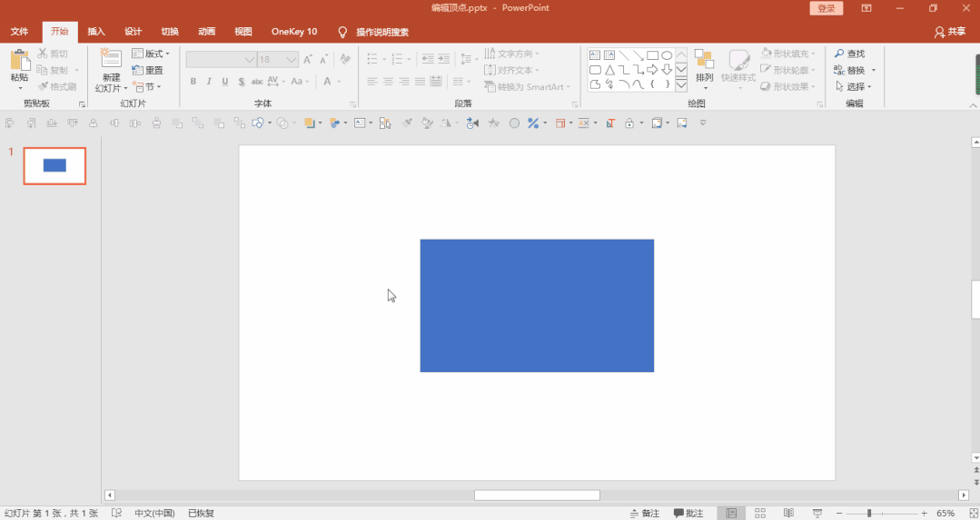Screen dimensions: 980x520
Task: Collapse the ribbon with chevron
Action: point(973,105)
